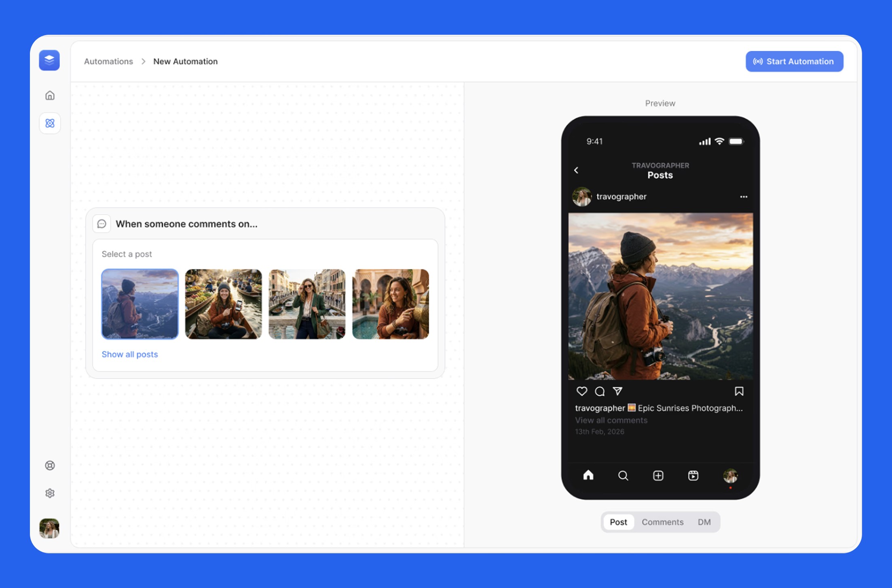
Task: Tap the heart like icon in preview
Action: [581, 391]
